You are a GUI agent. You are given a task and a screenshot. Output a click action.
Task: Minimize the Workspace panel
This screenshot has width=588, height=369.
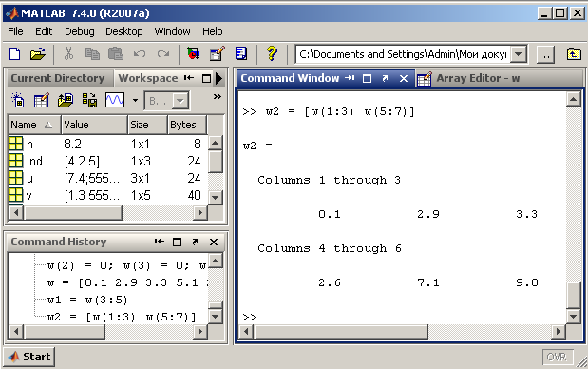click(x=189, y=78)
